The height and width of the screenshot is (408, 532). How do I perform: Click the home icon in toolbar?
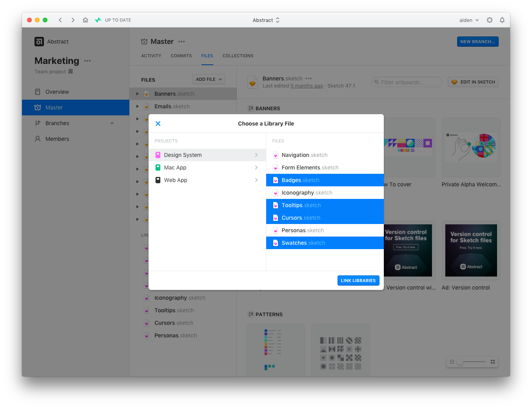pos(85,20)
